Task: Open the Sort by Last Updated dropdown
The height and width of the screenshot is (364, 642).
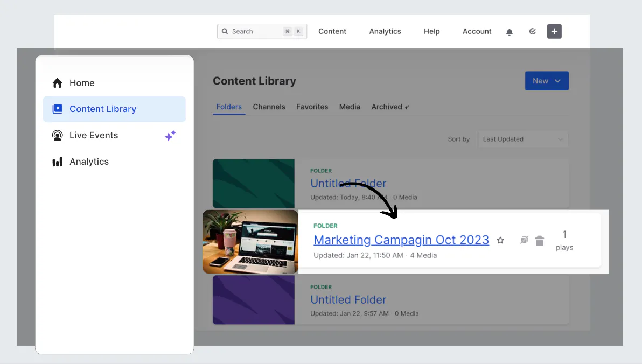Action: click(x=523, y=139)
